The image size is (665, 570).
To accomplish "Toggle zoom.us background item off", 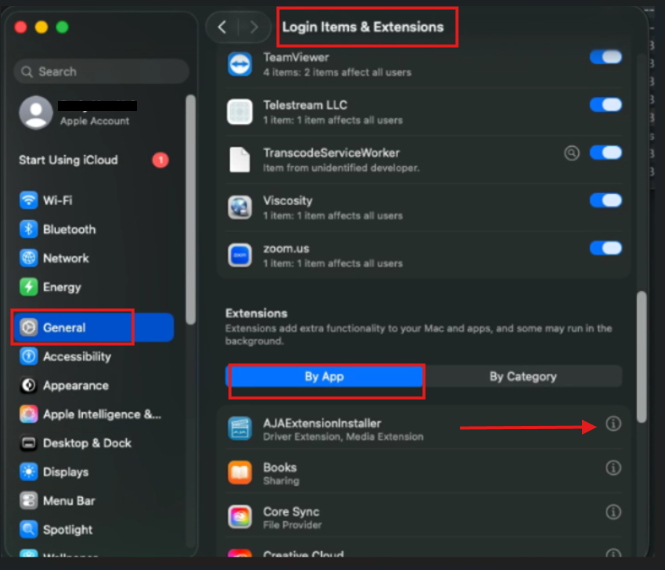I will 606,248.
